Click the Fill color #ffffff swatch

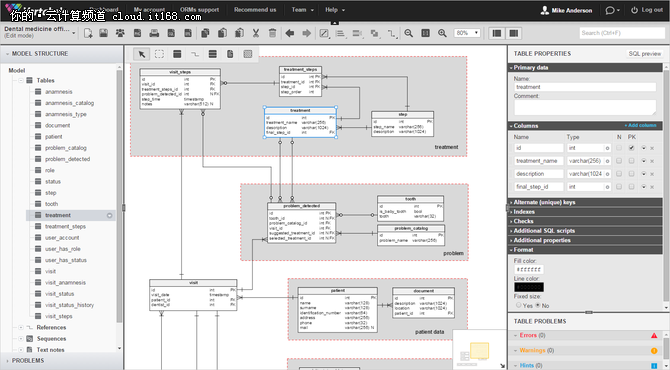[x=529, y=270]
